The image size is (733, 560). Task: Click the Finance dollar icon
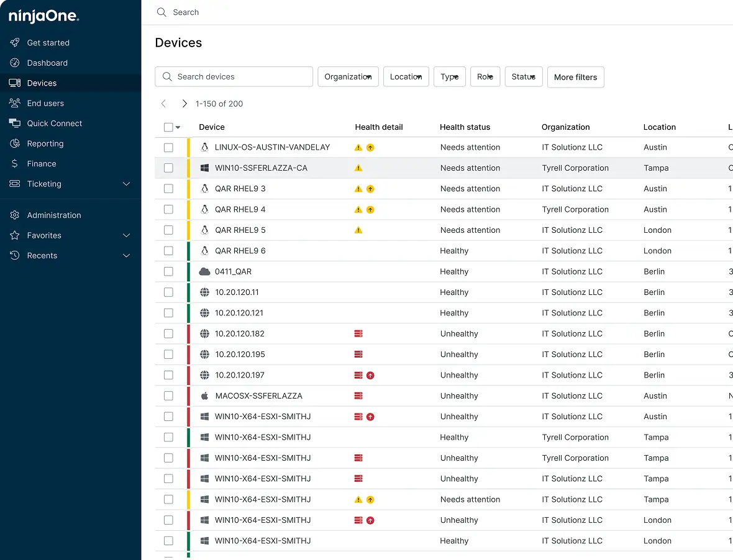coord(15,163)
